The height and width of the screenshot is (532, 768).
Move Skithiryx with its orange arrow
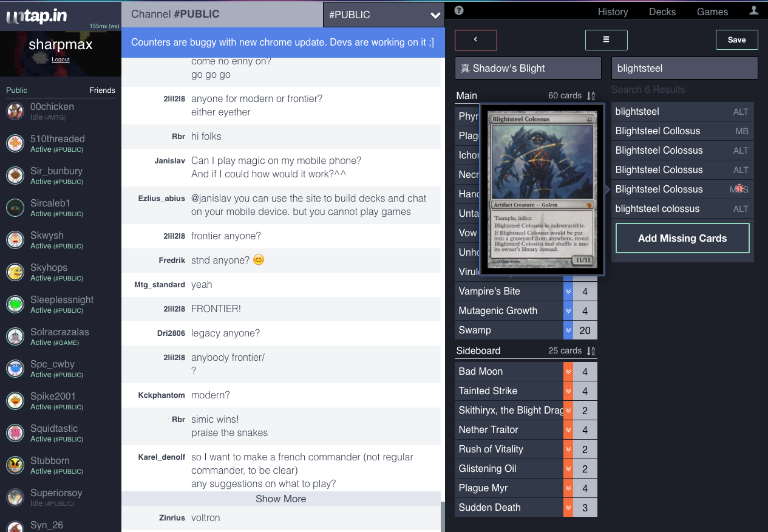[x=568, y=411]
